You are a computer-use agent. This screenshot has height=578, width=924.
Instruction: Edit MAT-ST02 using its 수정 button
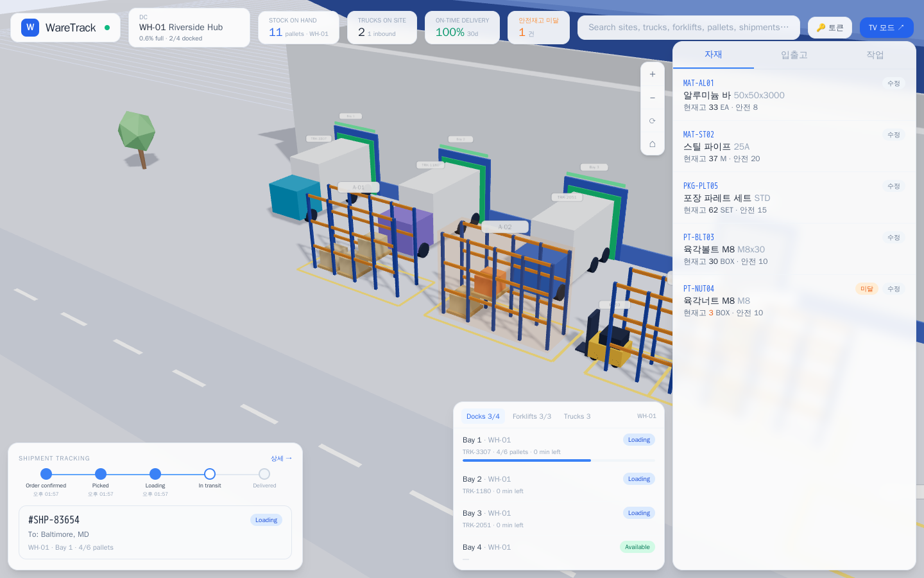(x=894, y=135)
